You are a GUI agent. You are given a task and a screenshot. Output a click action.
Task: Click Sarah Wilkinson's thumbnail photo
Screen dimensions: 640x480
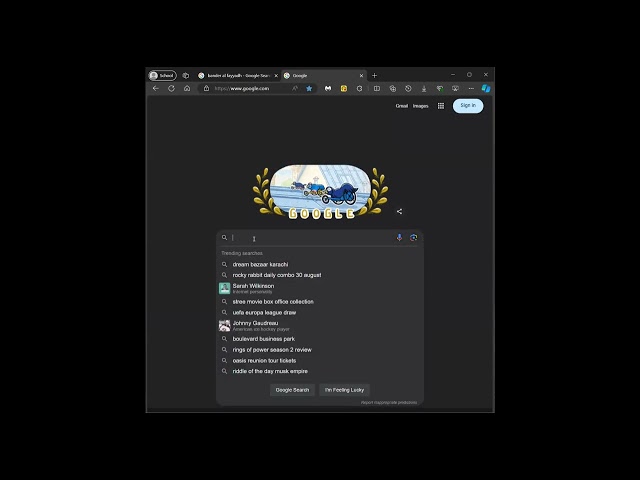pyautogui.click(x=224, y=288)
